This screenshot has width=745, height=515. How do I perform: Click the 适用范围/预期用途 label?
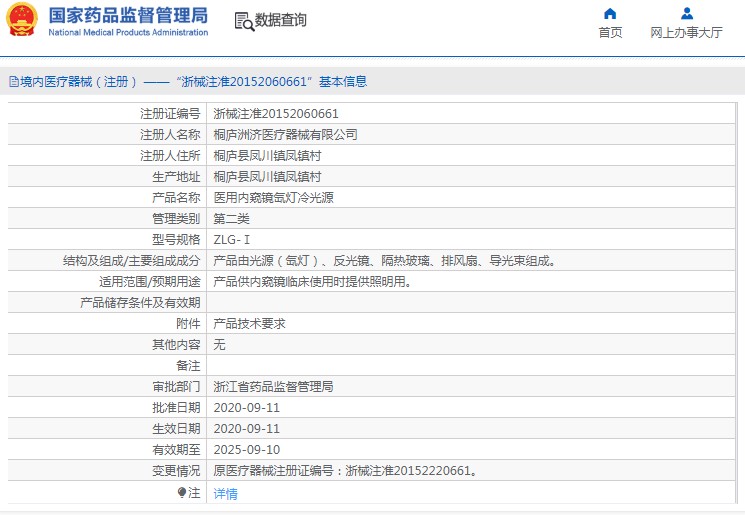(150, 282)
